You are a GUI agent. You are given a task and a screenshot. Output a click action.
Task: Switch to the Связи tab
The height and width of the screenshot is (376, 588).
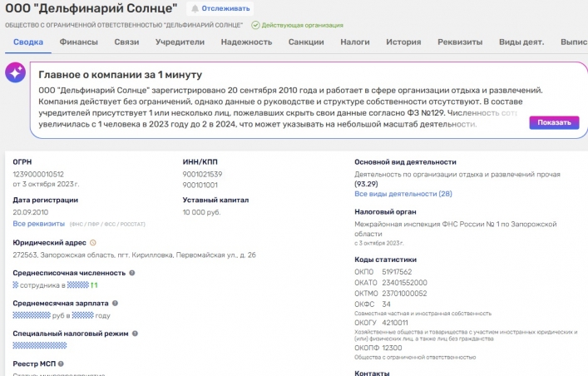click(127, 42)
